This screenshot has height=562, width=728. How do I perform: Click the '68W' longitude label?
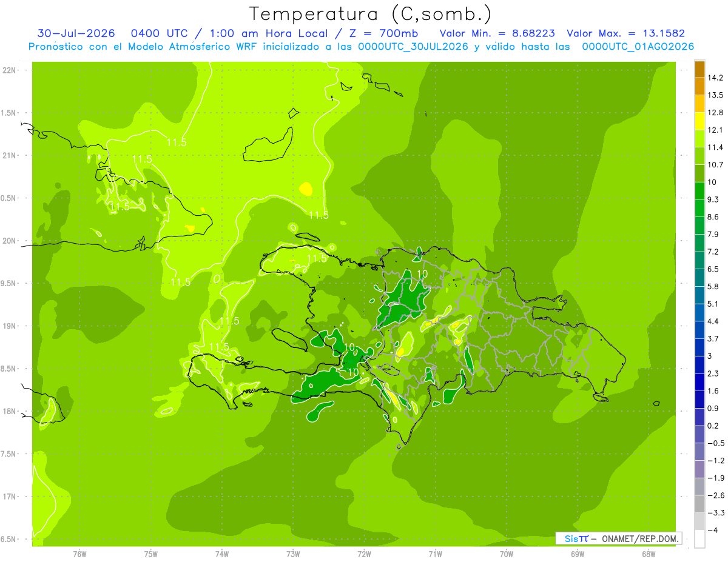tap(649, 554)
